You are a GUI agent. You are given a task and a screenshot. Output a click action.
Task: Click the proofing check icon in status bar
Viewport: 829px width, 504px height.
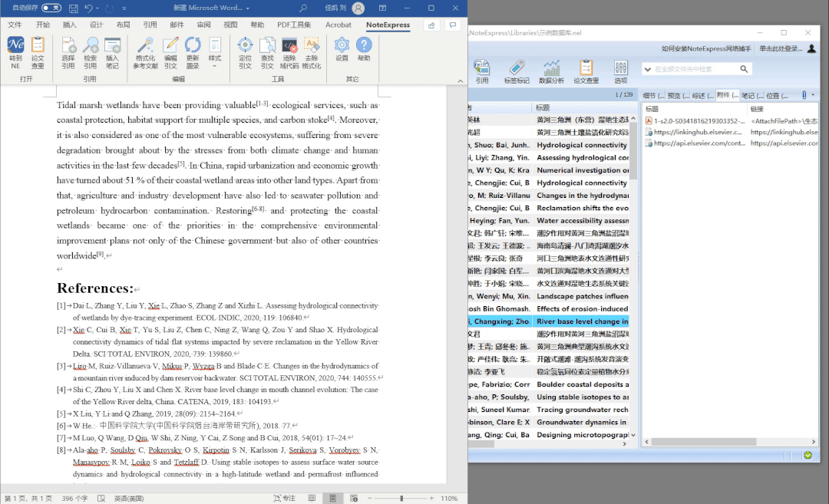101,498
